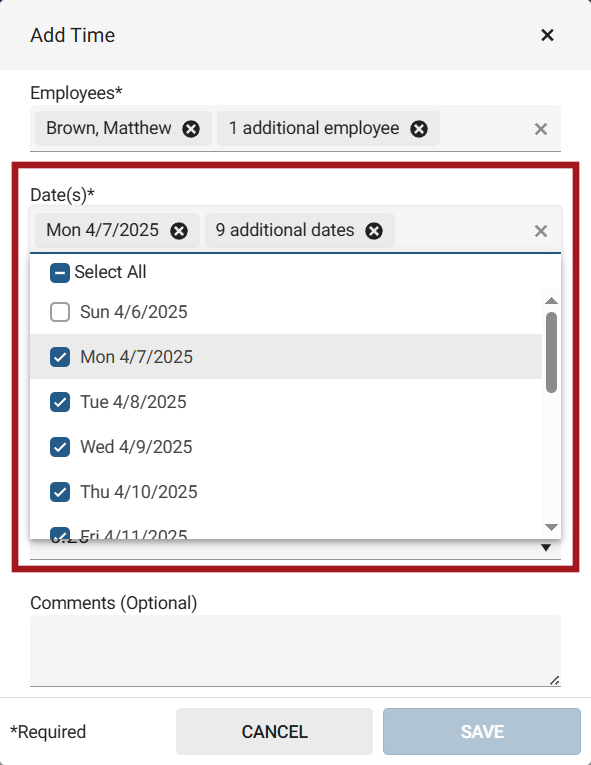The image size is (591, 765).
Task: Uncheck Thu 4/10/2025 date option
Action: click(60, 492)
